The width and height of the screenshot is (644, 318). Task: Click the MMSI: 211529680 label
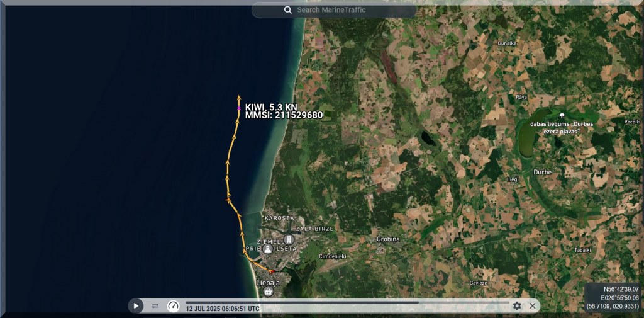pos(284,116)
